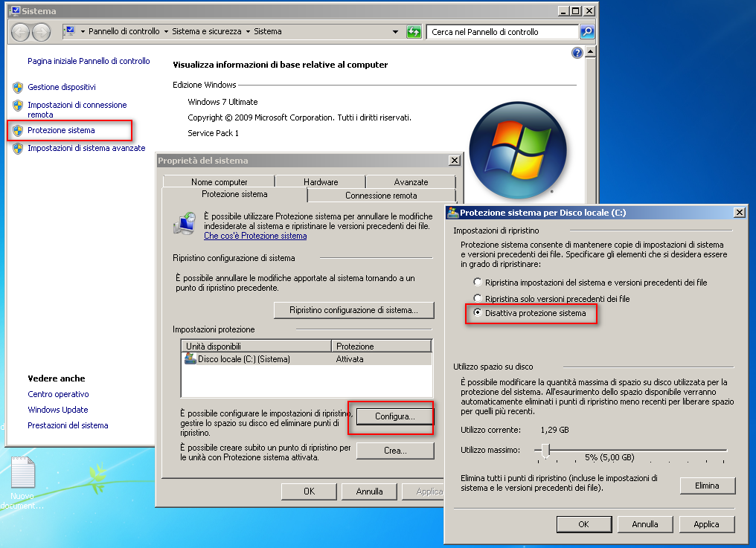Click shield icon beside Impostazioni di connessione remota
This screenshot has height=548, width=756.
[18, 105]
